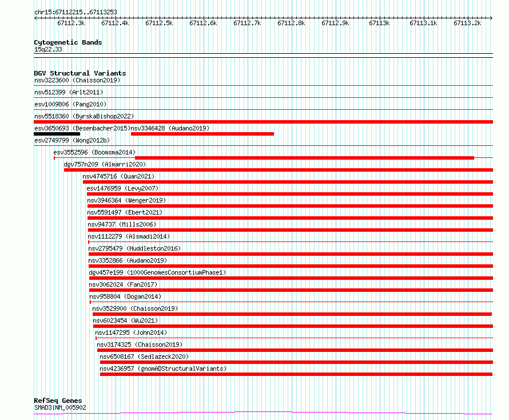The width and height of the screenshot is (509, 420).
Task: Open variant nsv5591497 (Ebert2021)
Action: point(125,212)
